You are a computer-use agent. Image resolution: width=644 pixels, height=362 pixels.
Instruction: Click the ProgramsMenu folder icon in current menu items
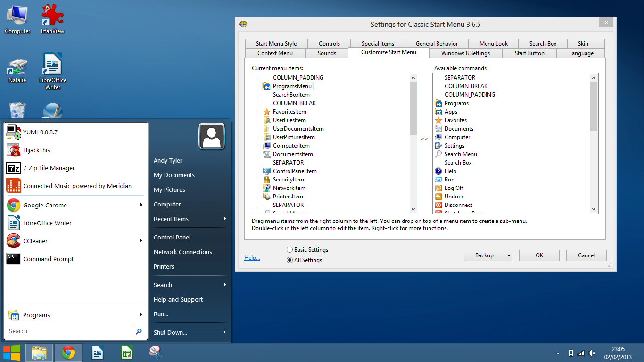click(x=267, y=86)
